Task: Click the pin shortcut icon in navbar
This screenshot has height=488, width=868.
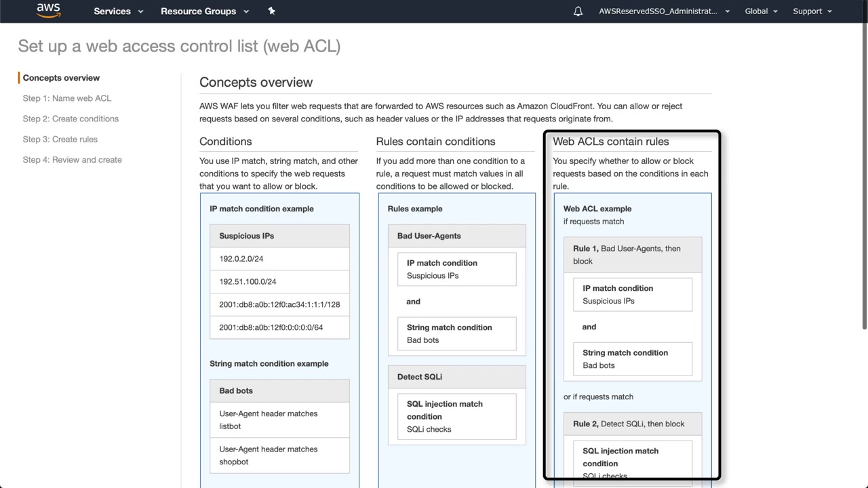Action: [271, 11]
